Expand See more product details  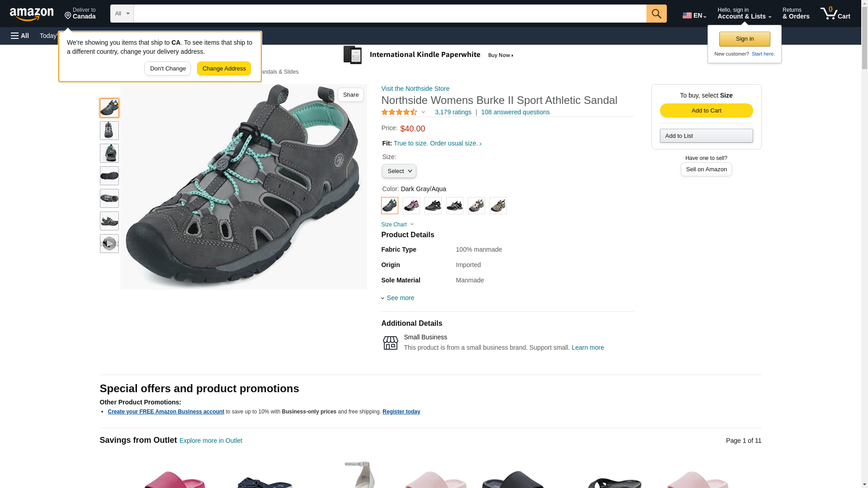pyautogui.click(x=400, y=298)
